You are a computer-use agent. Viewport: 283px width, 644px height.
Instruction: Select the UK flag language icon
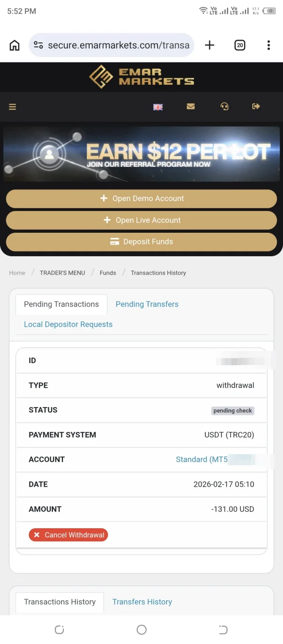[158, 107]
